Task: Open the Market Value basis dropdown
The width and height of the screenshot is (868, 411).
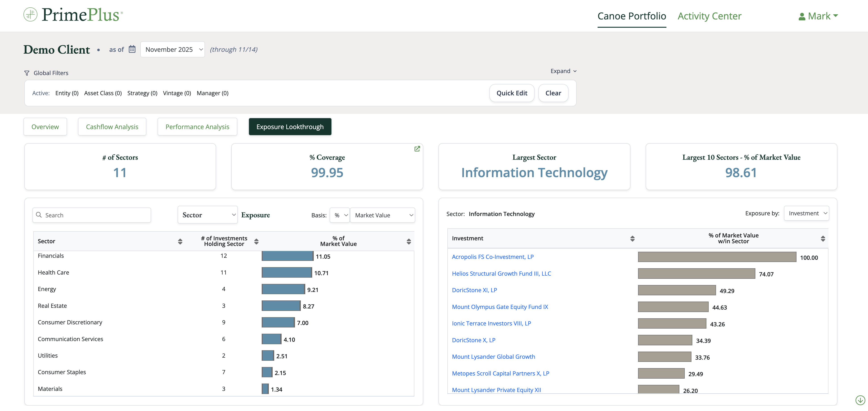Action: [x=382, y=215]
